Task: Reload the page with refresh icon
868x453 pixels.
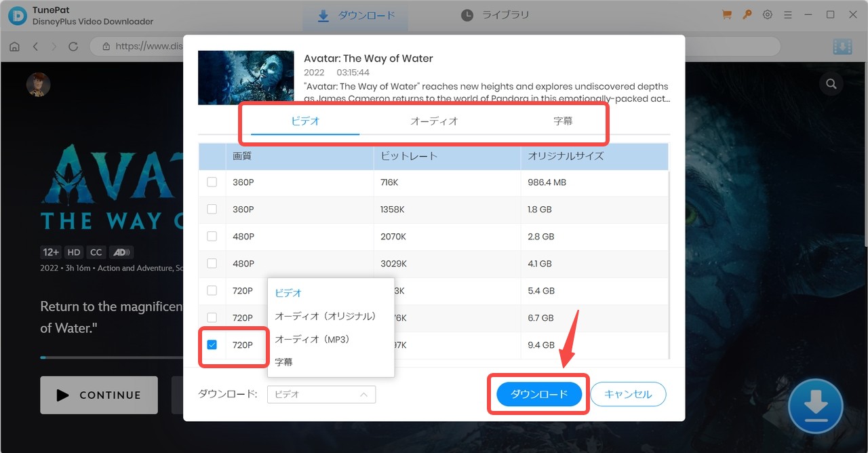Action: coord(73,47)
